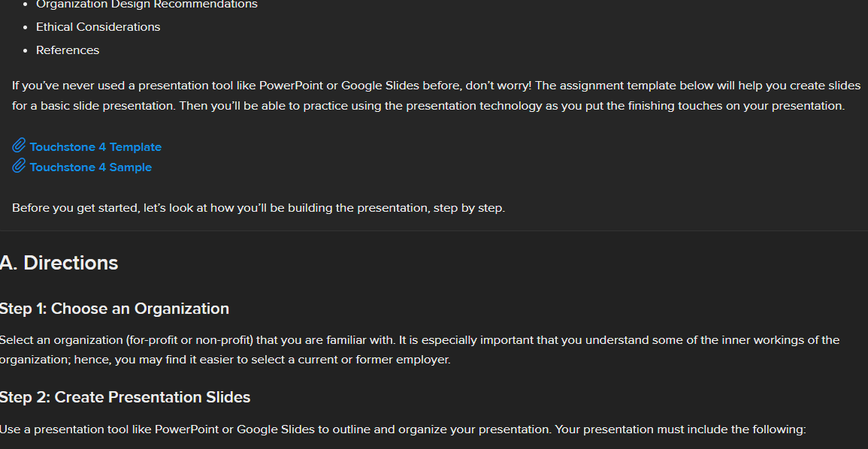Click the Organization Design Recommendations bullet item
The width and height of the screenshot is (868, 449).
click(147, 5)
